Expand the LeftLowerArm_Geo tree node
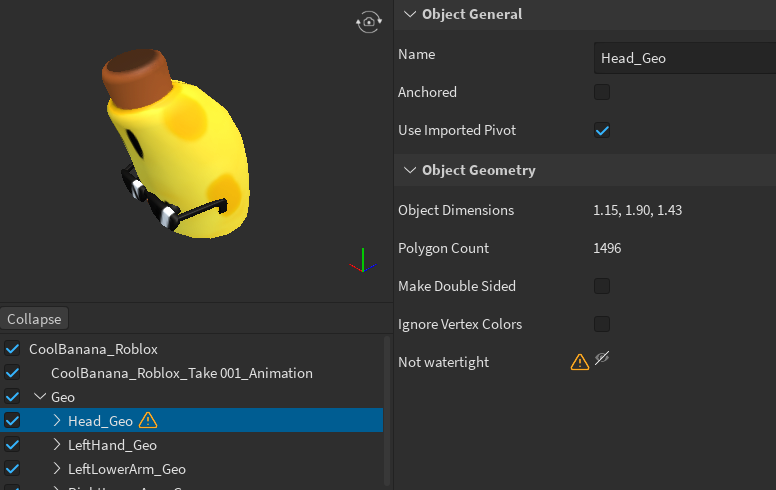The image size is (776, 490). point(56,469)
